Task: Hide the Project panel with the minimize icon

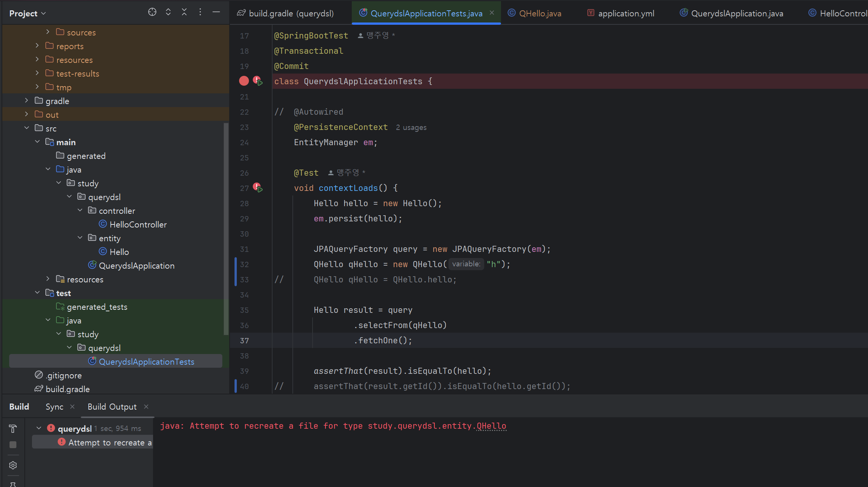Action: pos(216,12)
